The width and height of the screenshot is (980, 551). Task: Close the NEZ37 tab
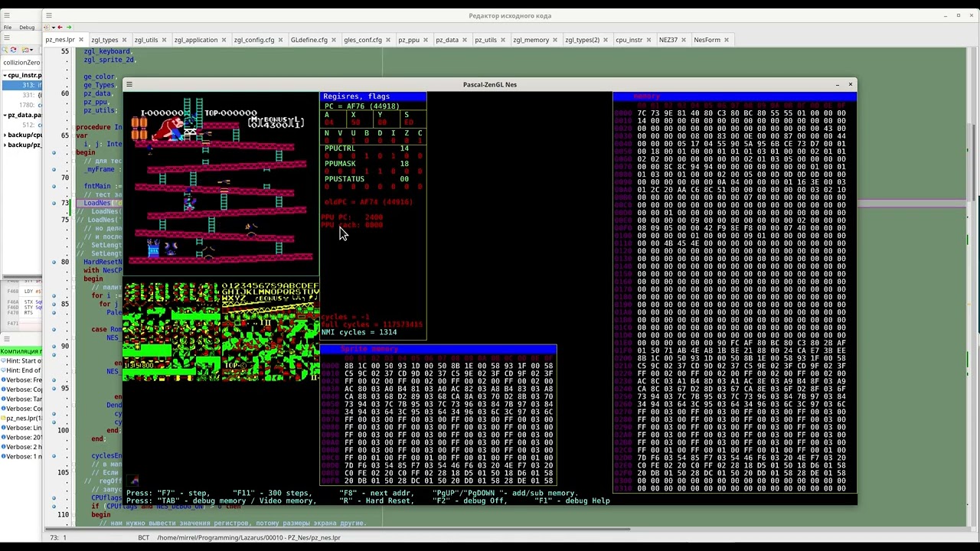point(684,40)
